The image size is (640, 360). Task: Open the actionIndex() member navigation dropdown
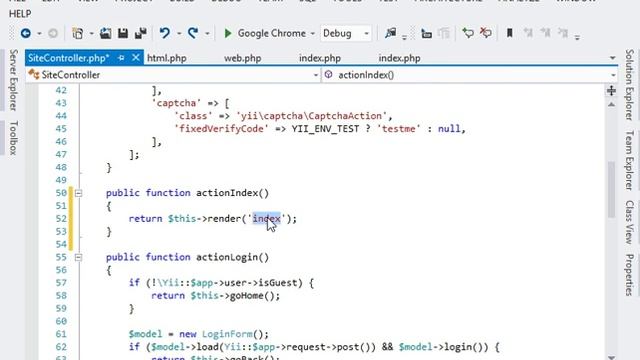pyautogui.click(x=613, y=75)
